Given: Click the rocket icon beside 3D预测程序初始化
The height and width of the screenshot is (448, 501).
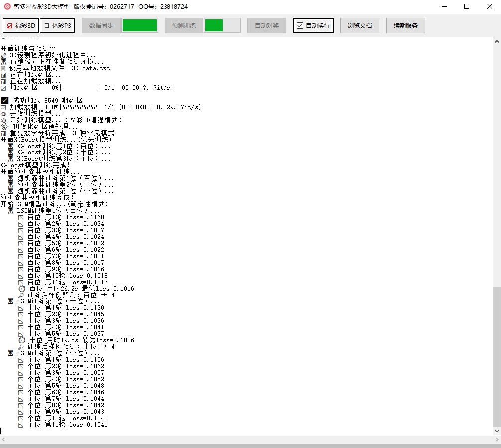Looking at the screenshot, I should tap(4, 55).
